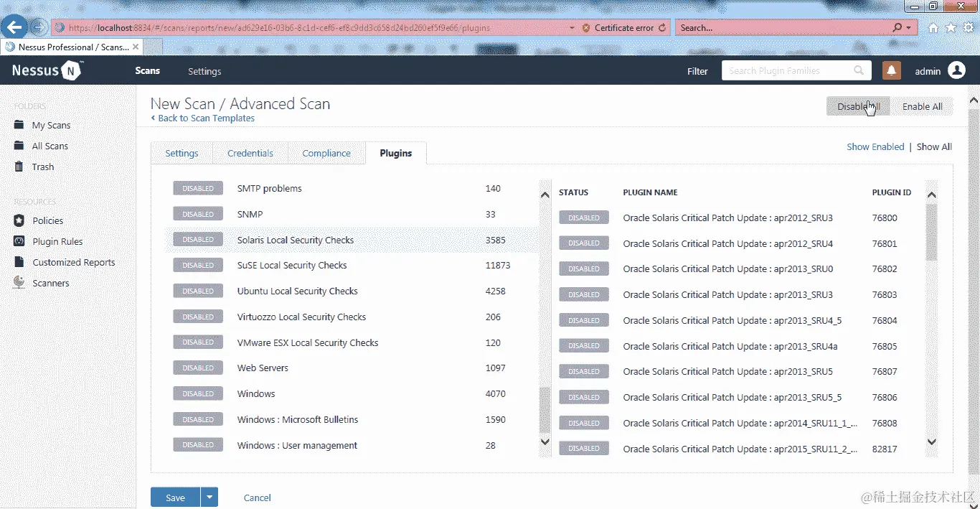Click the admin user avatar icon
This screenshot has height=509, width=980.
coord(956,70)
